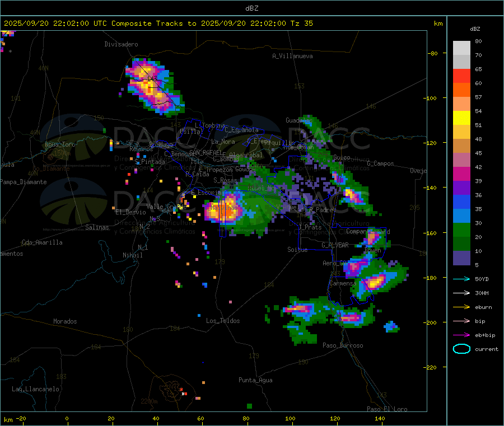The width and height of the screenshot is (504, 426).
Task: Pick the red swatch below the 65 label
Action: 461,76
